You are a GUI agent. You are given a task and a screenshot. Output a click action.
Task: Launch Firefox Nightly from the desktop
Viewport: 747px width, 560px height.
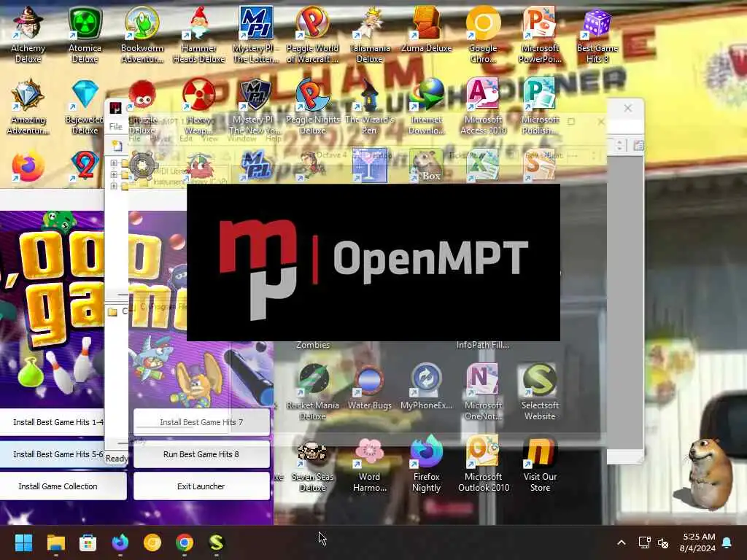(x=426, y=463)
